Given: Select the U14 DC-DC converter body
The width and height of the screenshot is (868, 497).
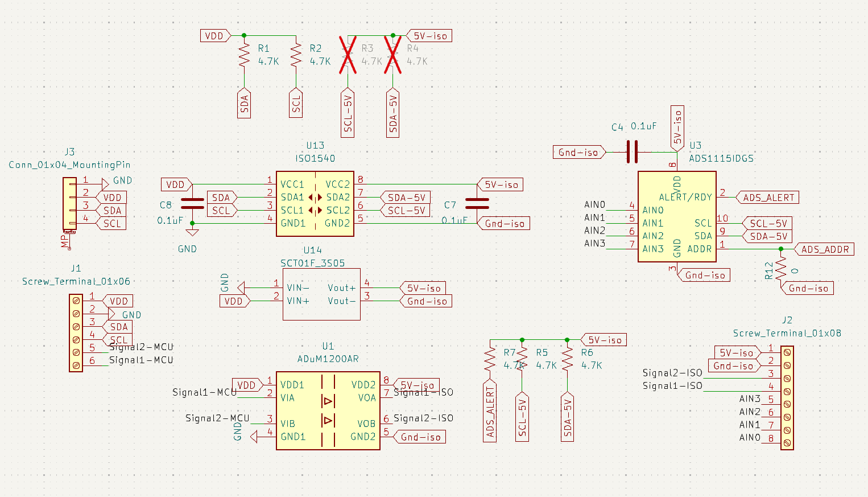Looking at the screenshot, I should [x=321, y=294].
